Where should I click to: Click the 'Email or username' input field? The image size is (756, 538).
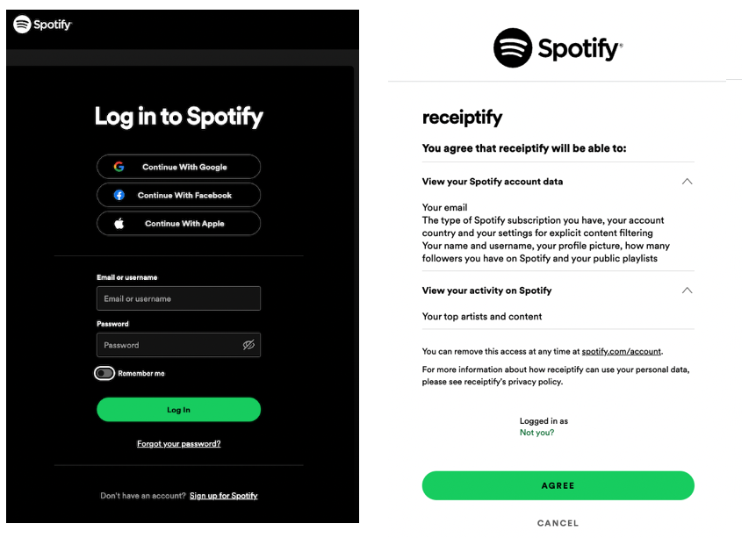click(178, 298)
